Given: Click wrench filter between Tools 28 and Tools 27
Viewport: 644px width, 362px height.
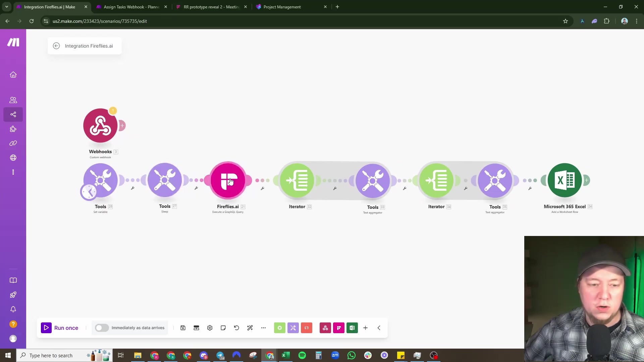Looking at the screenshot, I should pyautogui.click(x=132, y=188).
